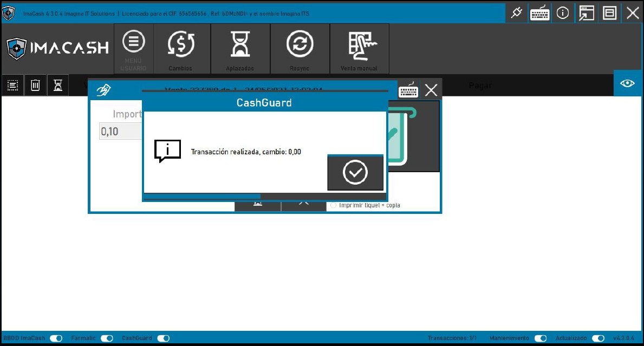The height and width of the screenshot is (346, 644).
Task: Click the window-with-arrow icon in title bar
Action: pos(586,13)
